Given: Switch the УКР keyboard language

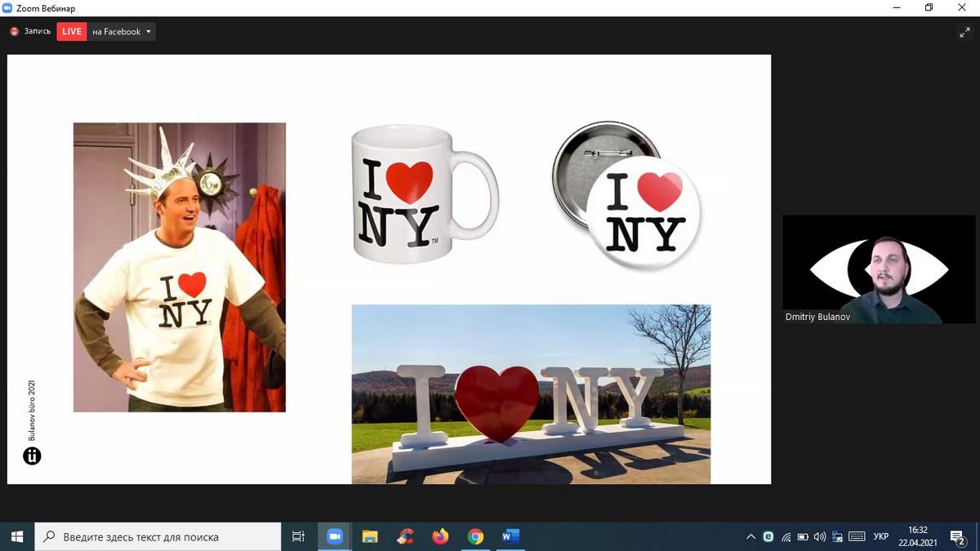Looking at the screenshot, I should click(x=880, y=536).
